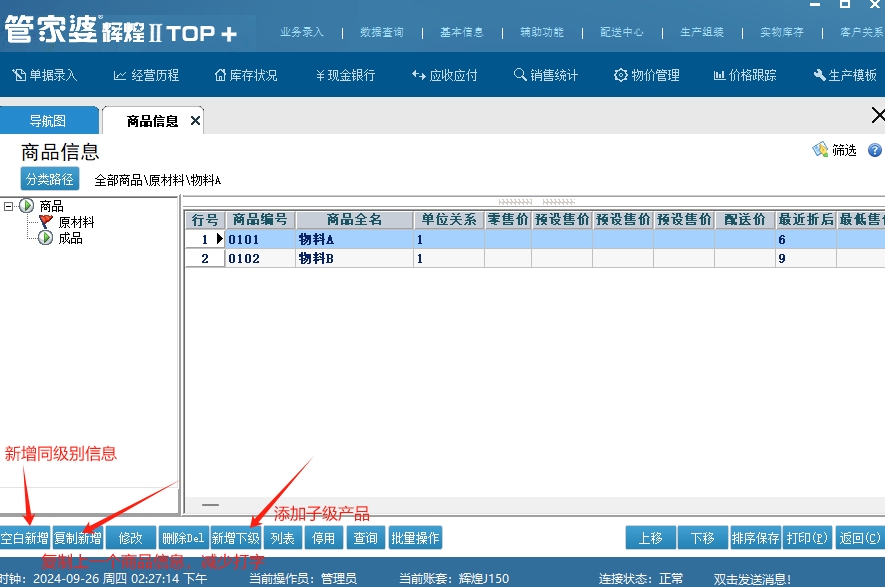Click the 列表 button
885x587 pixels.
click(282, 538)
